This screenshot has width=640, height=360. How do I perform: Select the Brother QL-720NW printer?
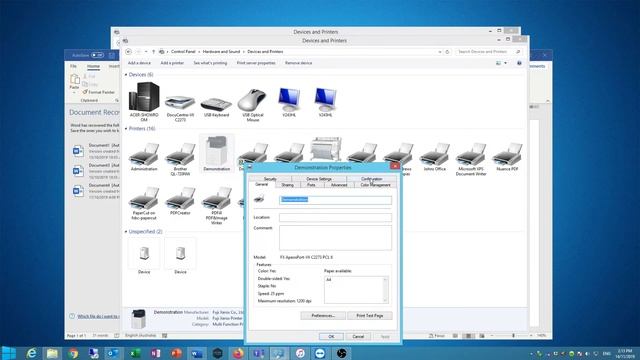point(180,154)
